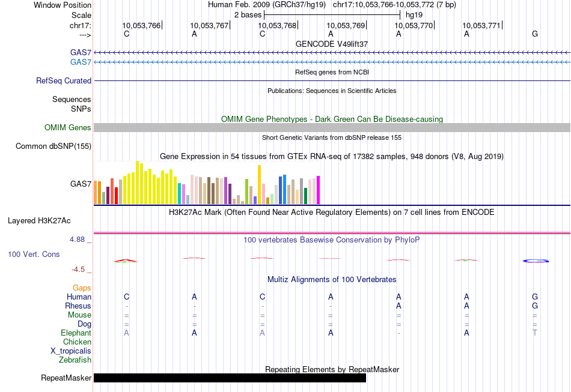Open the Layered H3K27Ac track label

tap(39, 221)
